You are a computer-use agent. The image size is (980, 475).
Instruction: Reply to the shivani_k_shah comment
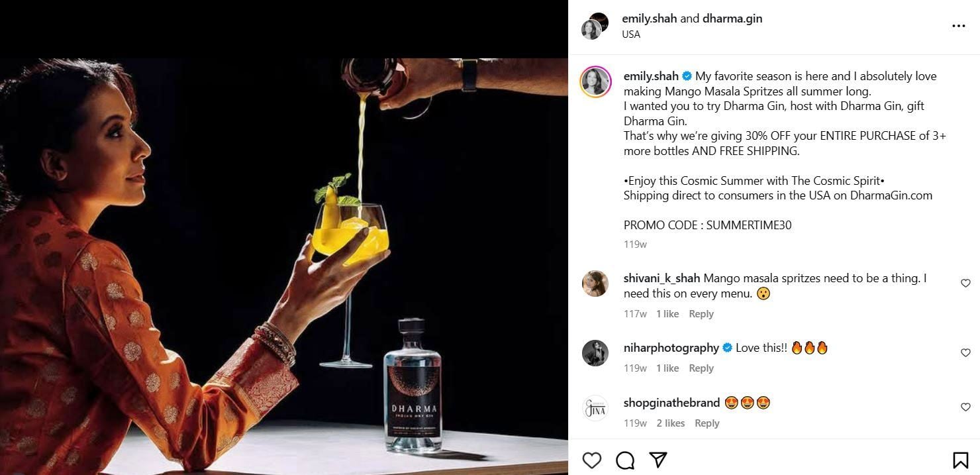click(701, 314)
